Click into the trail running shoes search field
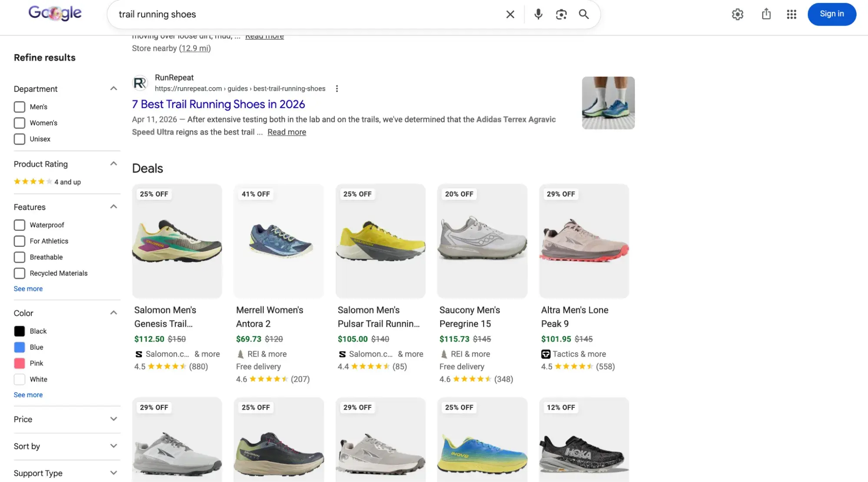This screenshot has width=868, height=482. (304, 14)
